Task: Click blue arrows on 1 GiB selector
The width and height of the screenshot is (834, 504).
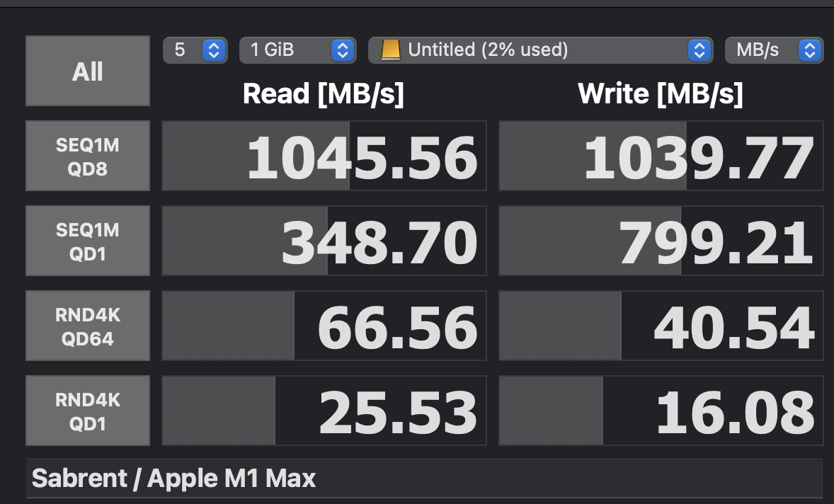Action: point(343,50)
